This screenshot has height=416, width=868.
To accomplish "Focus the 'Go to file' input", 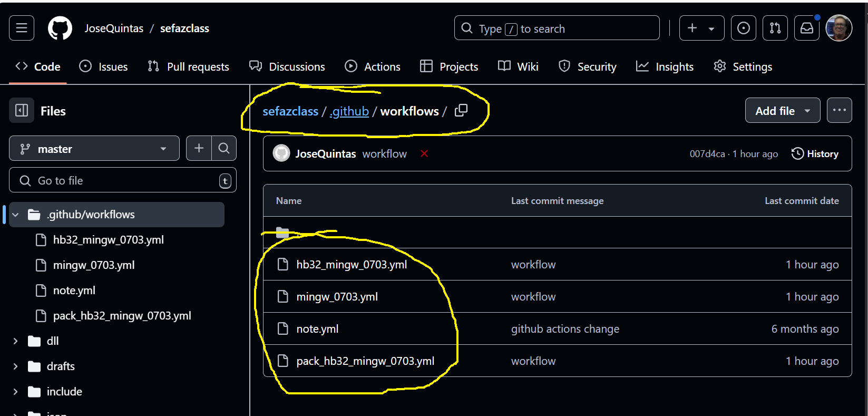I will (123, 180).
